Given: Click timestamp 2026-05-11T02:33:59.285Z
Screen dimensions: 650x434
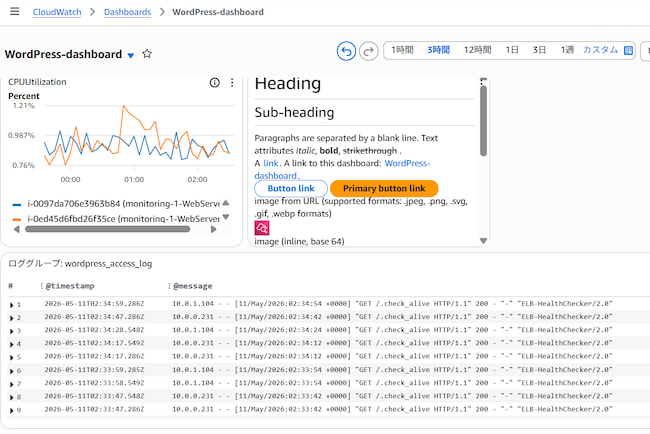Looking at the screenshot, I should coord(95,370).
